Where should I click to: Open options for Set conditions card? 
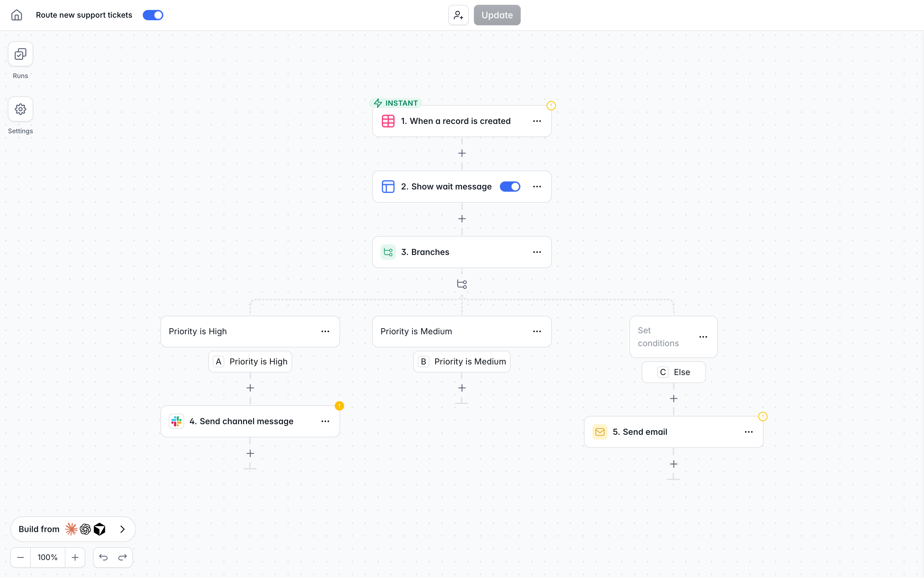click(x=703, y=337)
